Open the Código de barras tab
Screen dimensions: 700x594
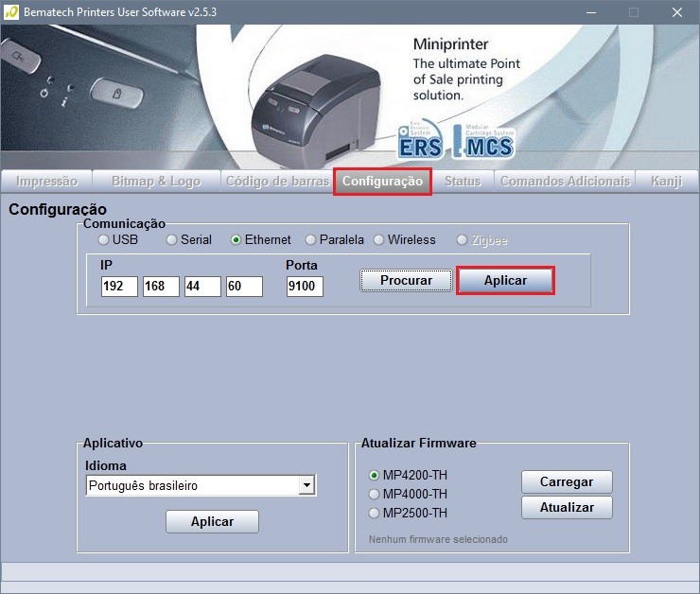277,182
